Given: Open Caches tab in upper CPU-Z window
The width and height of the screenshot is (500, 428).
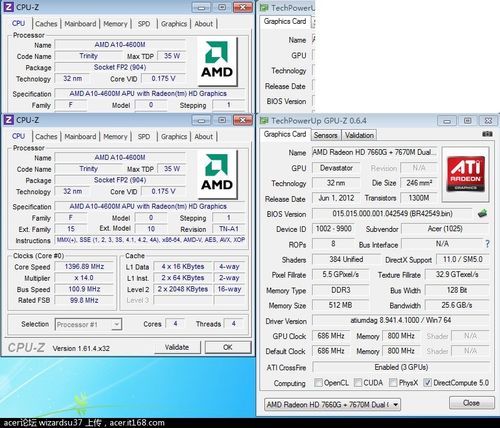Looking at the screenshot, I should pos(46,24).
